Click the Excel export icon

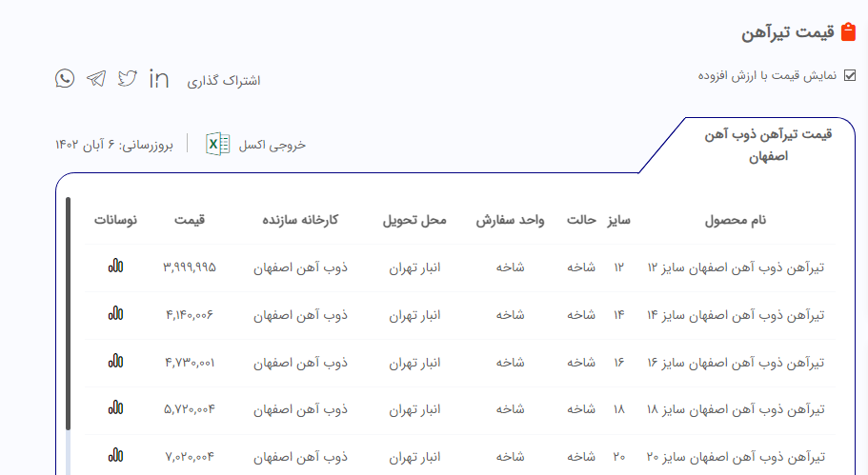(217, 145)
